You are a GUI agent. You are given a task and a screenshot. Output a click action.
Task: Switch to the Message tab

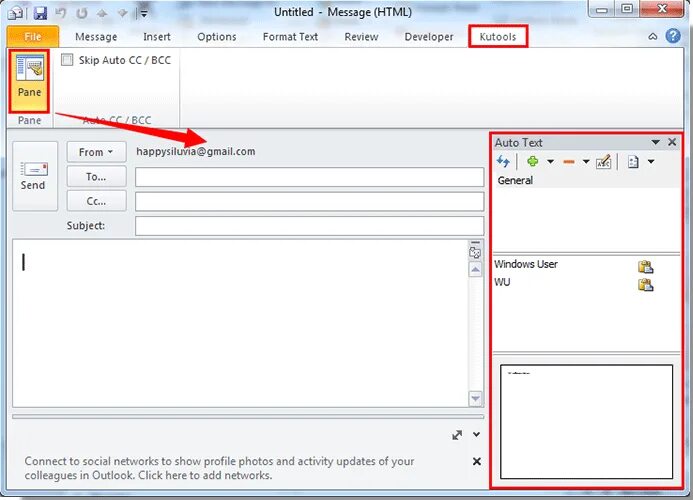click(96, 37)
